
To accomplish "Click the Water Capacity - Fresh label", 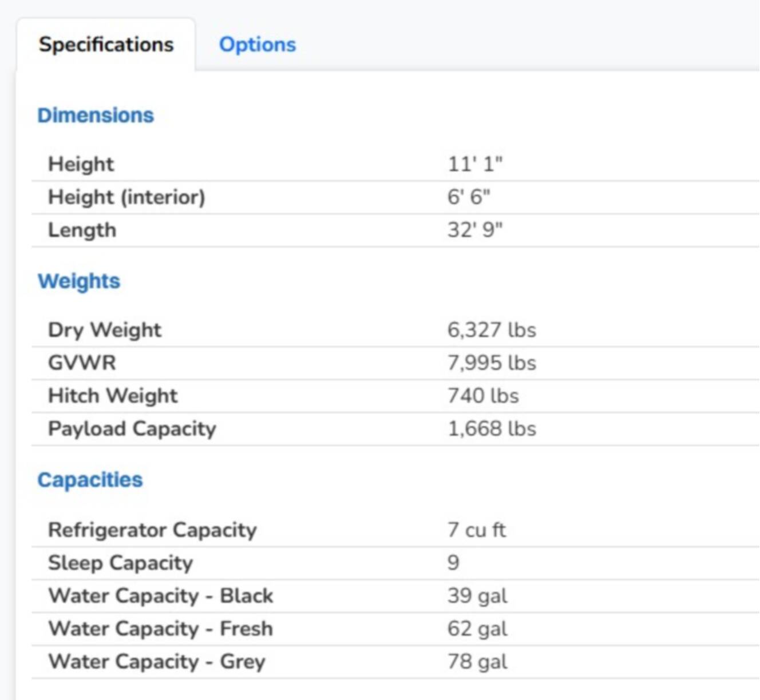I will 161,629.
